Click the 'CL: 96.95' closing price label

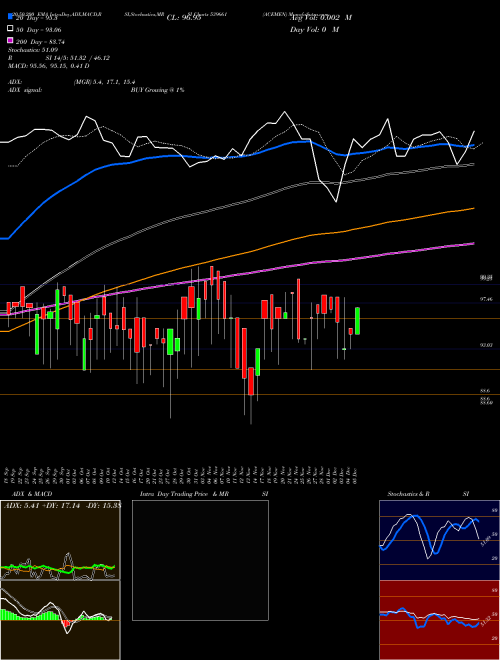[x=184, y=18]
